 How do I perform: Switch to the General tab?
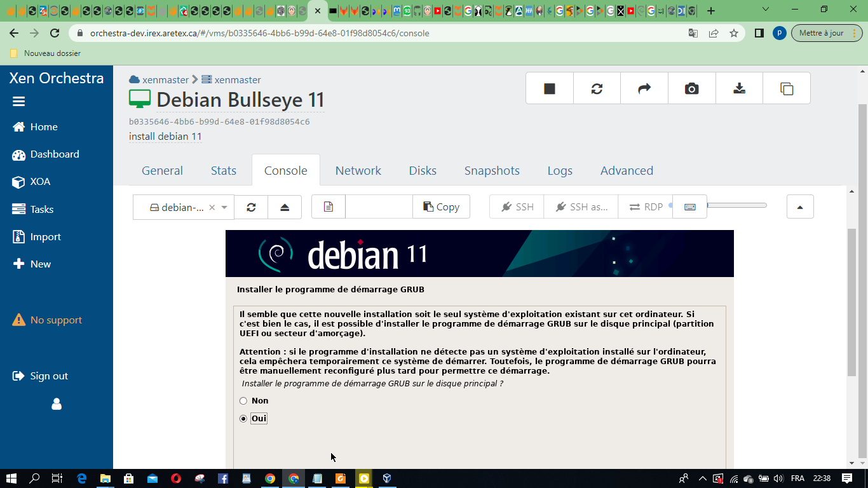pos(162,170)
